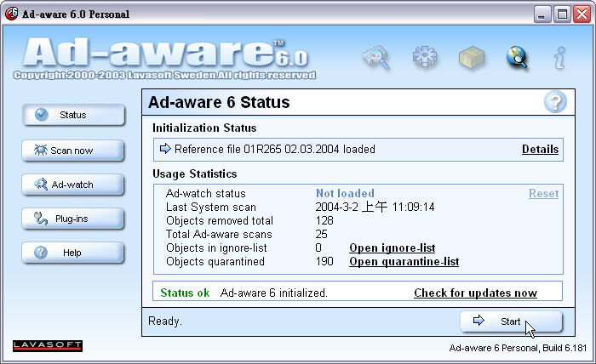Image resolution: width=596 pixels, height=364 pixels.
Task: Click the Start button
Action: [511, 321]
